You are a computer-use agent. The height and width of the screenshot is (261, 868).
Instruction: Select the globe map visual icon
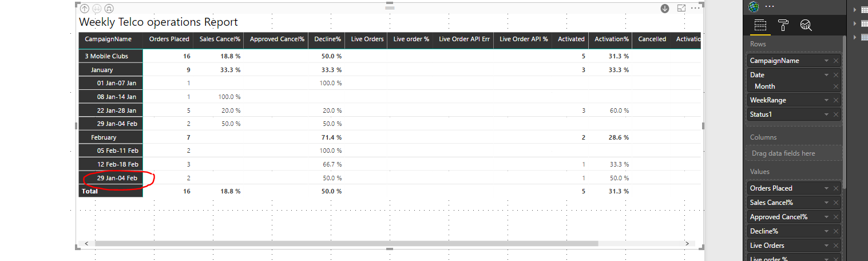(x=754, y=6)
